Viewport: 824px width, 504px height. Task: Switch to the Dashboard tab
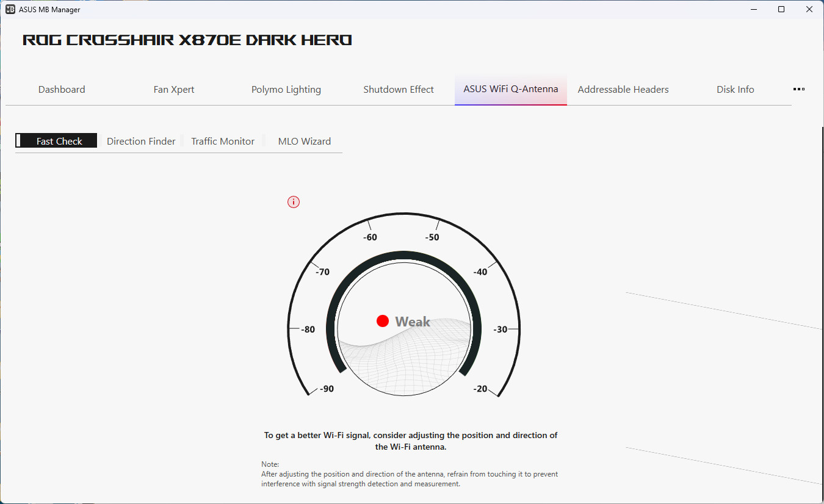tap(62, 90)
